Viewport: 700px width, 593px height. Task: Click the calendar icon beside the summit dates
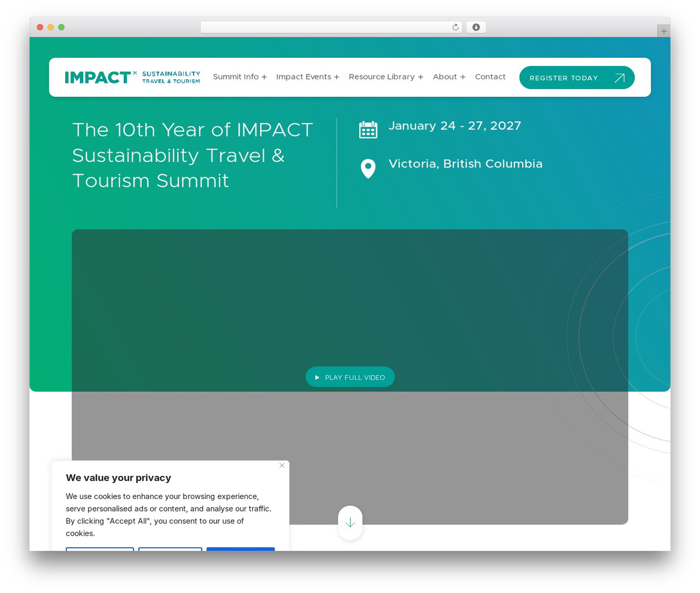point(368,130)
